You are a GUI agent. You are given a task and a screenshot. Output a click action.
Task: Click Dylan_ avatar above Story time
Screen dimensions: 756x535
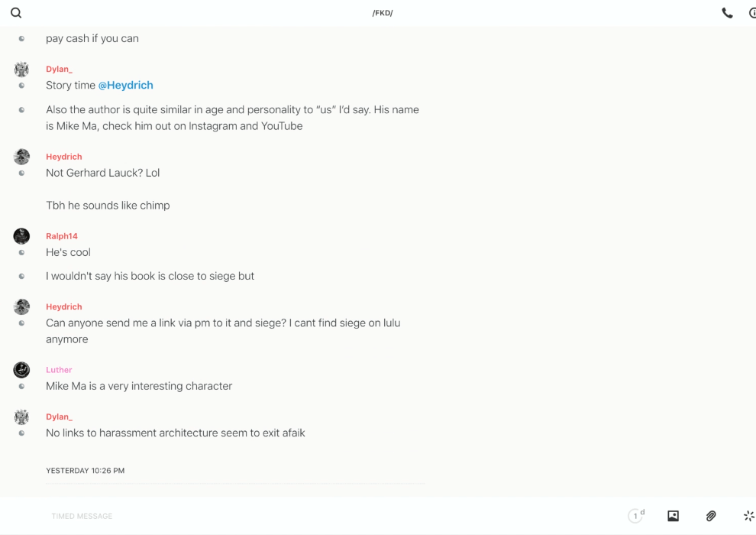pyautogui.click(x=21, y=70)
